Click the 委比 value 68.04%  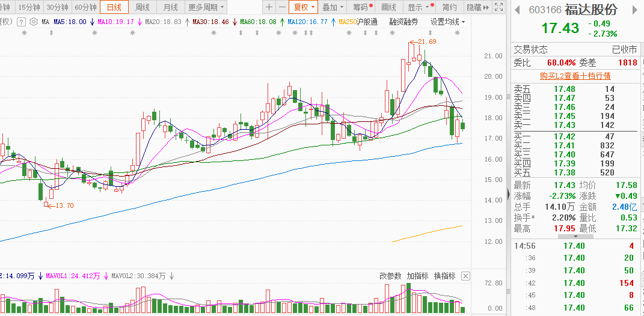(x=560, y=63)
